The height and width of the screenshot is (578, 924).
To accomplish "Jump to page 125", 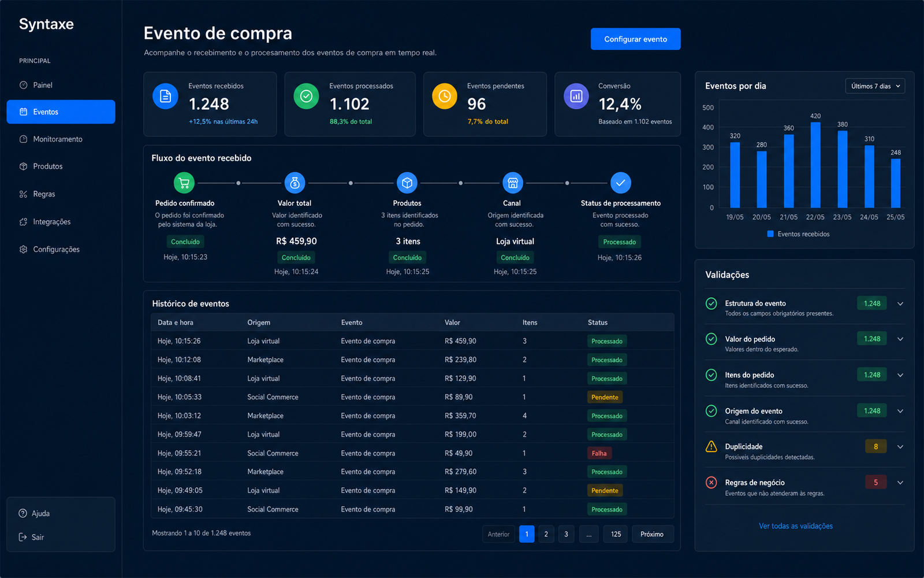I will click(x=616, y=534).
